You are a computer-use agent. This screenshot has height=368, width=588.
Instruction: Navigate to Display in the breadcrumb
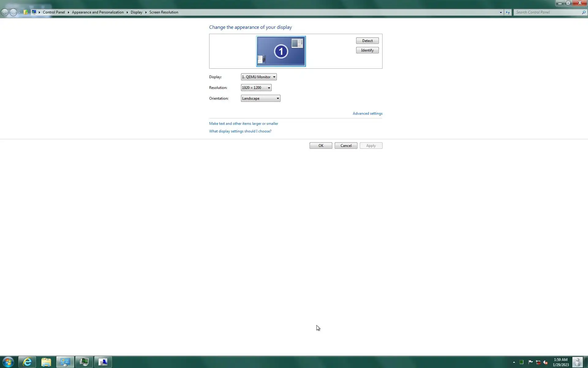tap(136, 12)
